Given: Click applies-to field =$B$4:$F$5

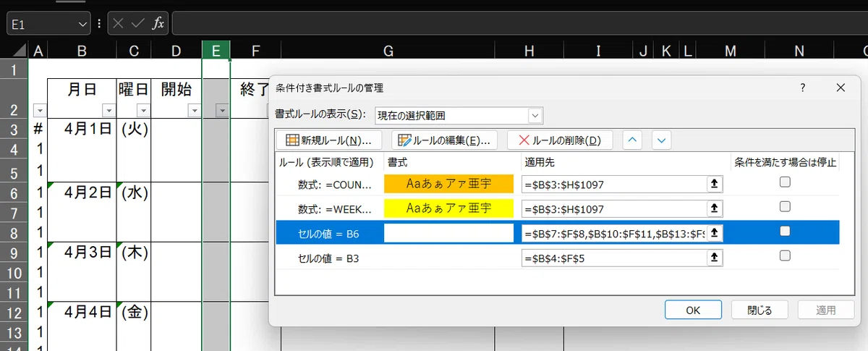Looking at the screenshot, I should [x=614, y=257].
